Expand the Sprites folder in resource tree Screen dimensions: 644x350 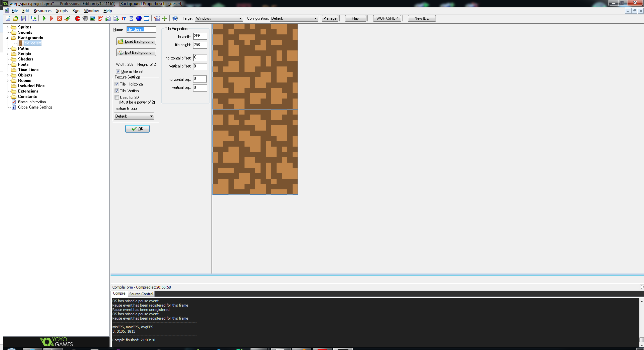[7, 27]
